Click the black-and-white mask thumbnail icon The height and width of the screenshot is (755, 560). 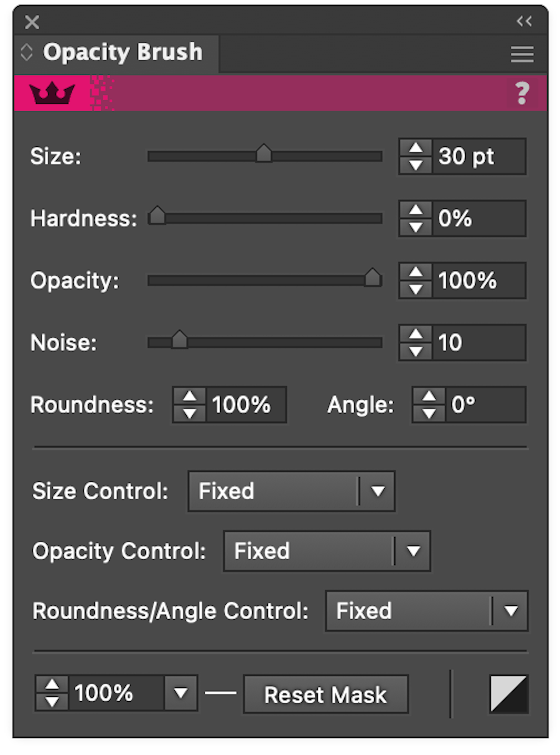pos(508,693)
